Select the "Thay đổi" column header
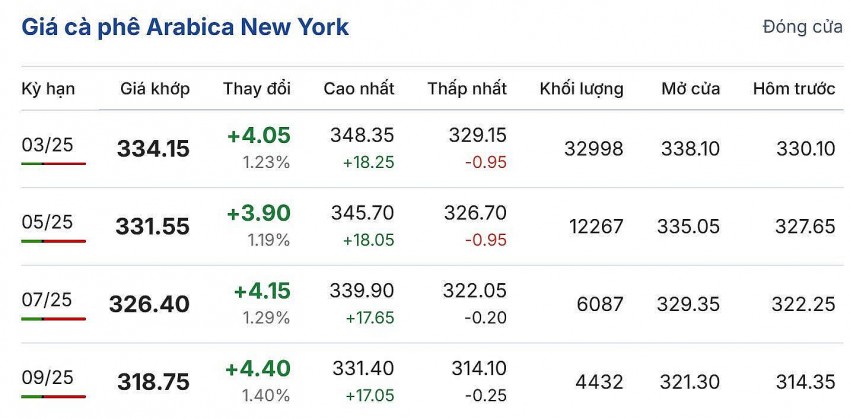 (x=257, y=89)
